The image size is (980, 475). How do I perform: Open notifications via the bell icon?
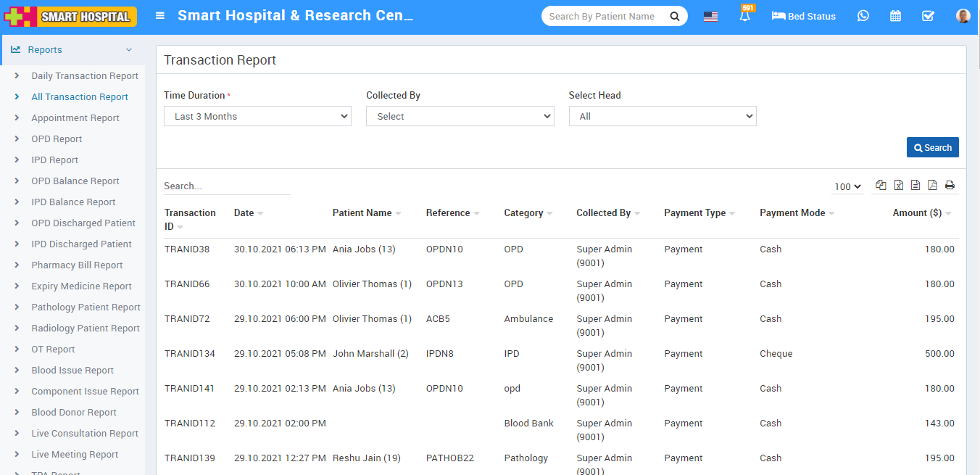(x=745, y=15)
